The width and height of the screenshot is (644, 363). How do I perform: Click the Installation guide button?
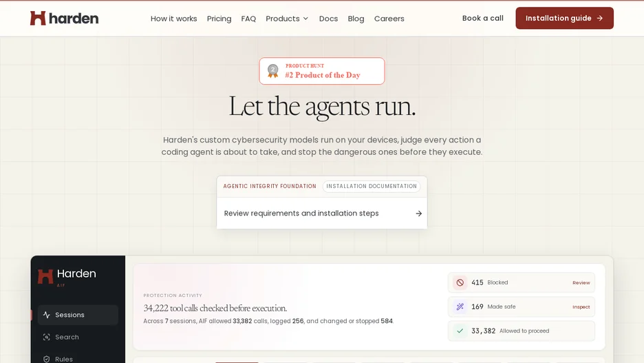click(x=564, y=18)
